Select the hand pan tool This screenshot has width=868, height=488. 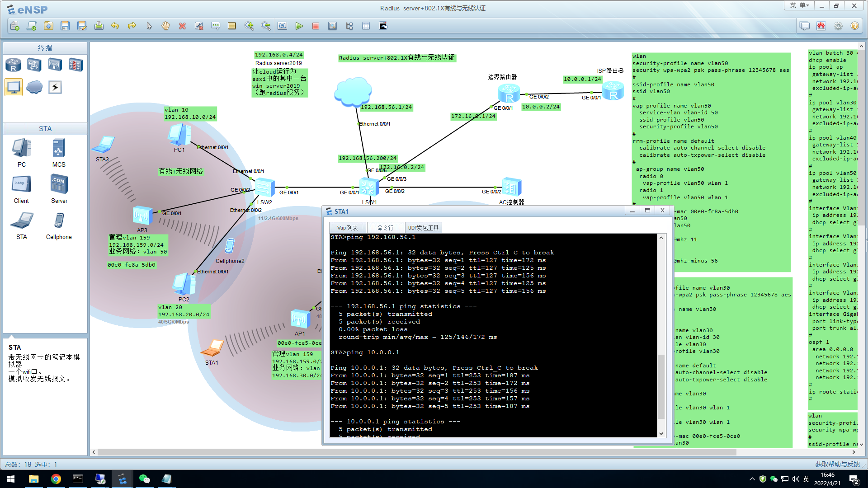pyautogui.click(x=165, y=26)
